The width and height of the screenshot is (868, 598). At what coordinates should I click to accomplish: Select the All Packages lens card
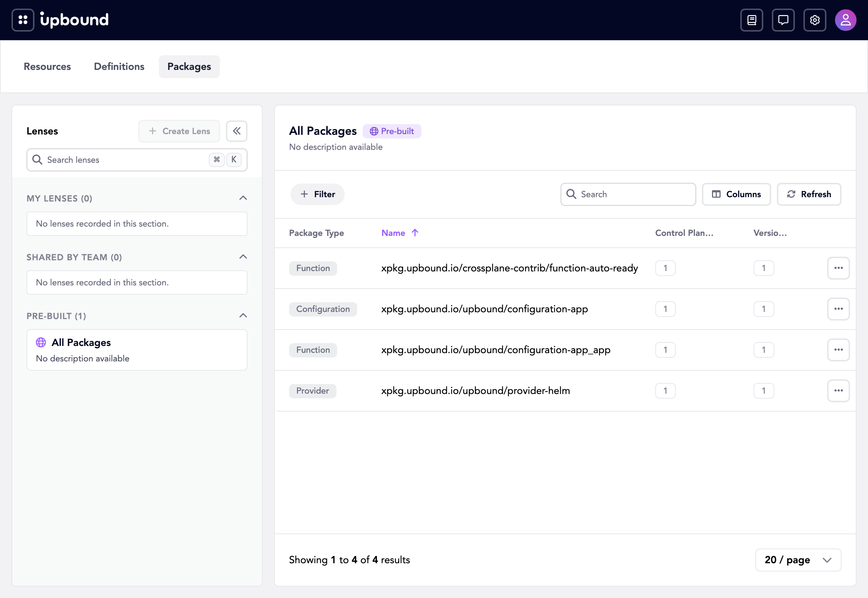[x=137, y=350]
